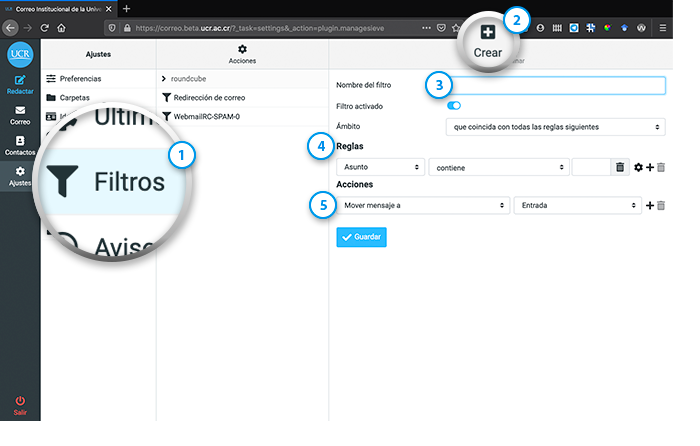Click the Nombre del filtro text field
Screen dimensions: 700x446
[x=555, y=85]
